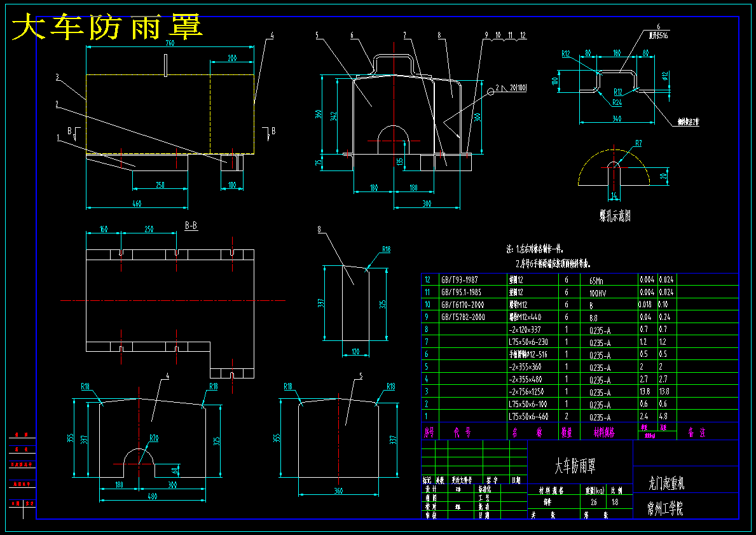Click the 螺孔示意图 caption

(x=615, y=216)
